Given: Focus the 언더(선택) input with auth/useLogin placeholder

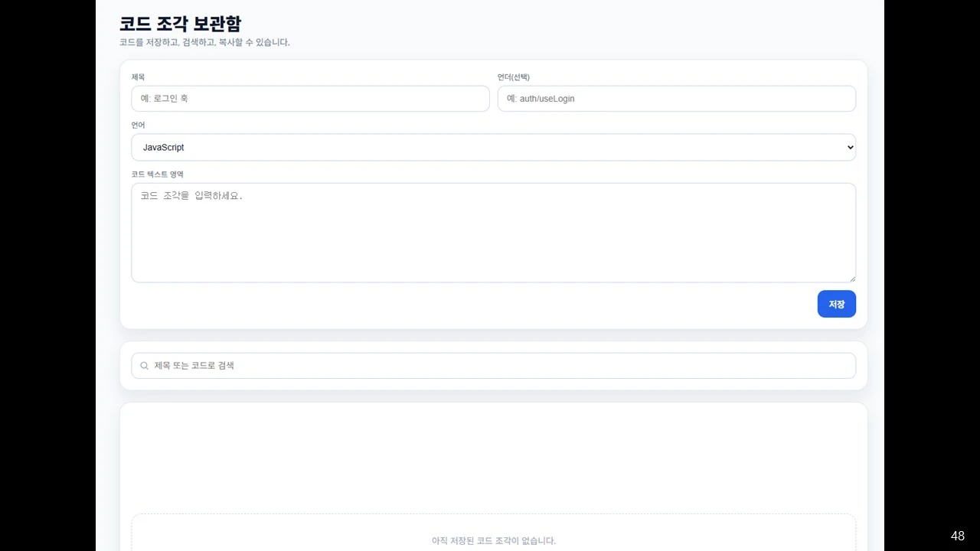Looking at the screenshot, I should click(x=677, y=99).
